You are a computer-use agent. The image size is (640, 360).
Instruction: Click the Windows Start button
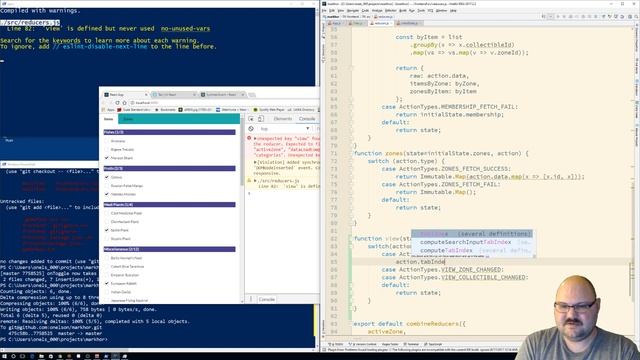click(x=4, y=356)
